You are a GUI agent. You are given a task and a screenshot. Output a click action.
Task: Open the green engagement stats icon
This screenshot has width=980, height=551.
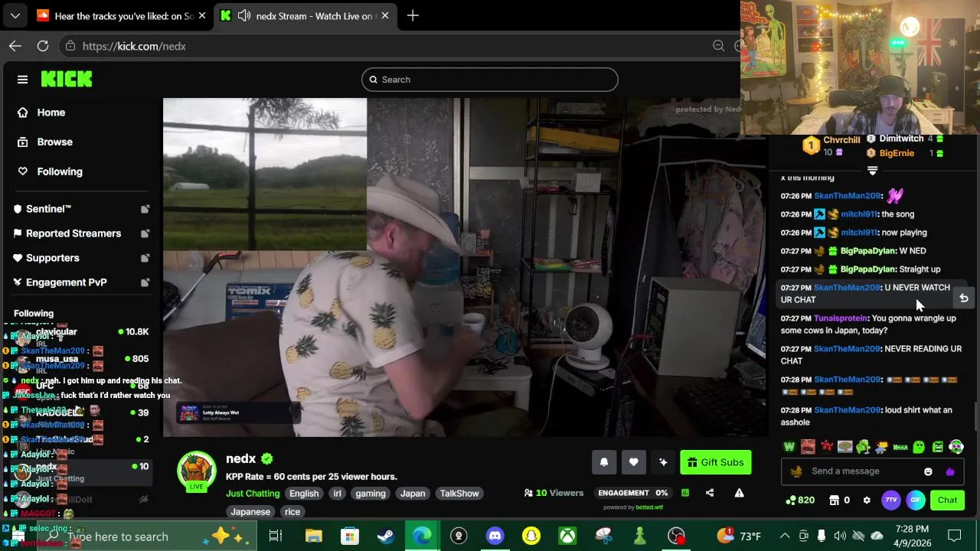coord(685,493)
